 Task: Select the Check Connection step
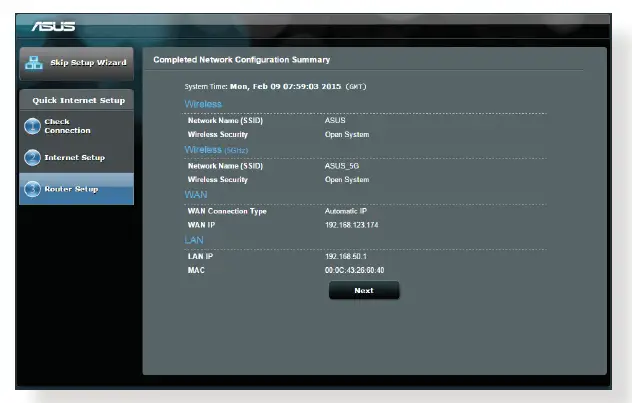[77, 126]
